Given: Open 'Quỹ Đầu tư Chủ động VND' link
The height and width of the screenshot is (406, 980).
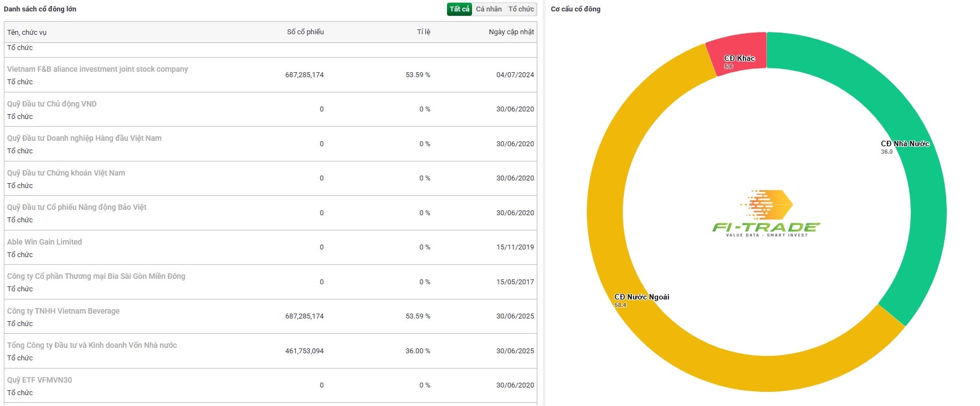Looking at the screenshot, I should [52, 104].
